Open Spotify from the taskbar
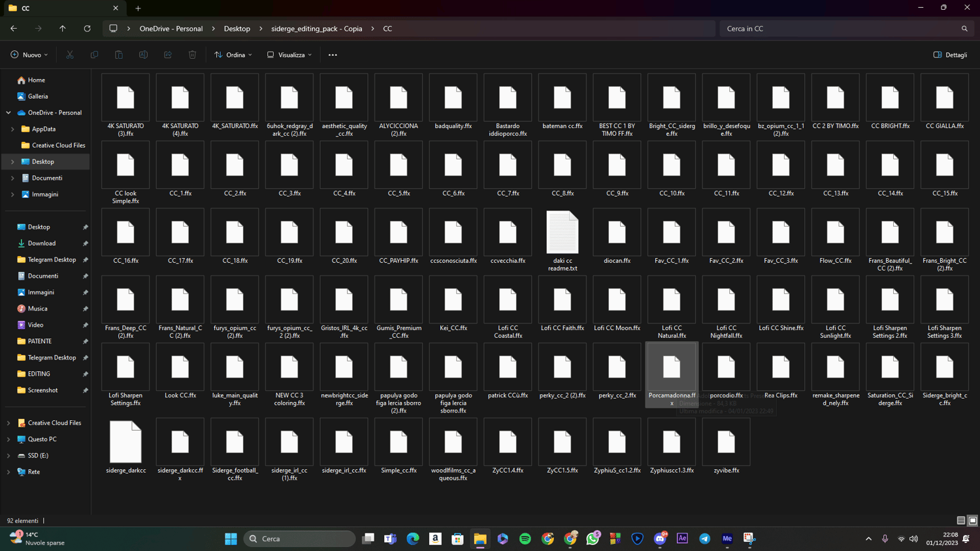This screenshot has height=551, width=980. pos(525,539)
